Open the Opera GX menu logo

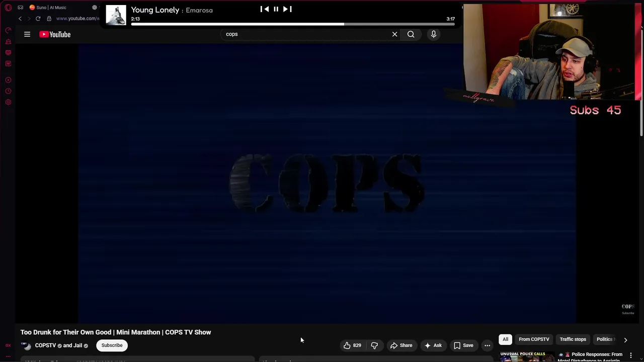8,8
